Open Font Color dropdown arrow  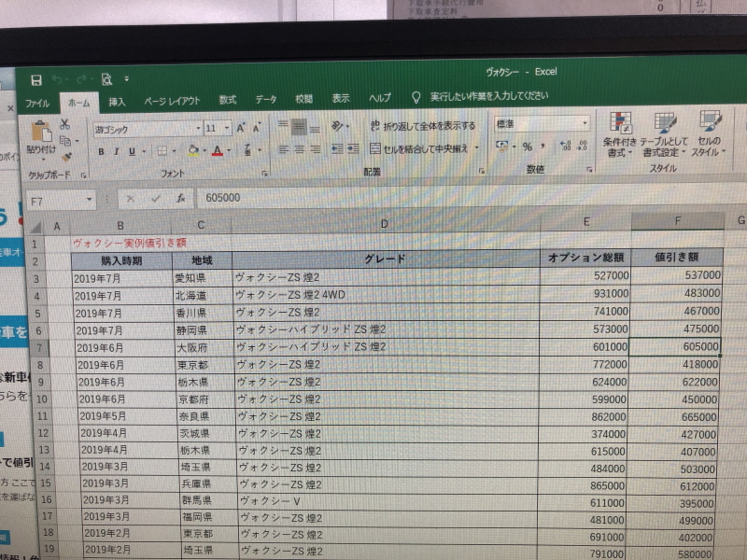point(229,150)
